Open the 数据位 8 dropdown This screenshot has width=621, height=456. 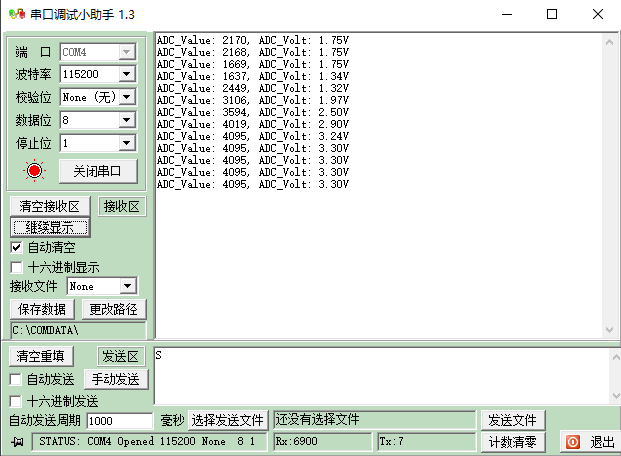pyautogui.click(x=127, y=120)
